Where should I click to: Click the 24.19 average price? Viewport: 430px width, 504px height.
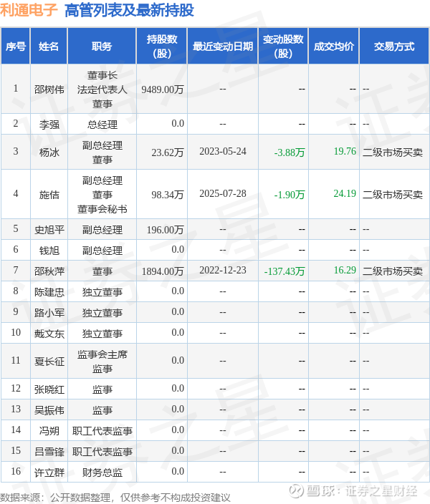345,193
